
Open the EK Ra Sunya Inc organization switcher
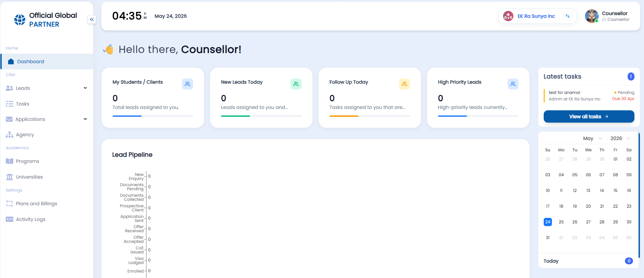[538, 16]
